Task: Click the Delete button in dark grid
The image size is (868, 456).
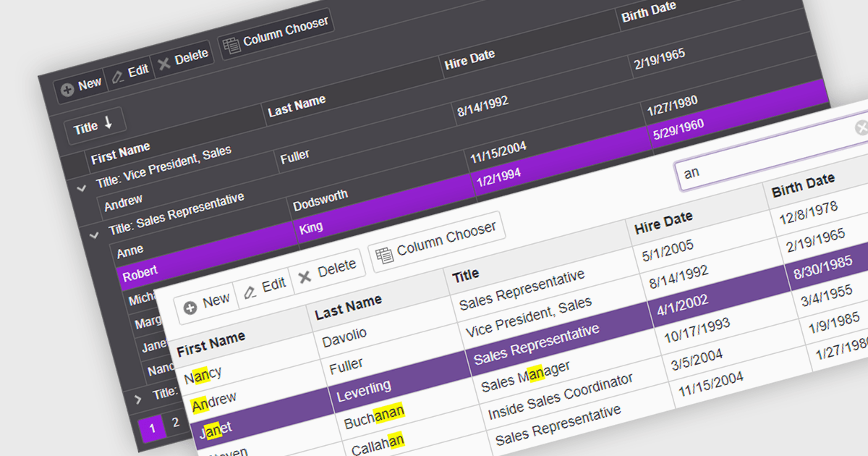Action: pos(184,58)
